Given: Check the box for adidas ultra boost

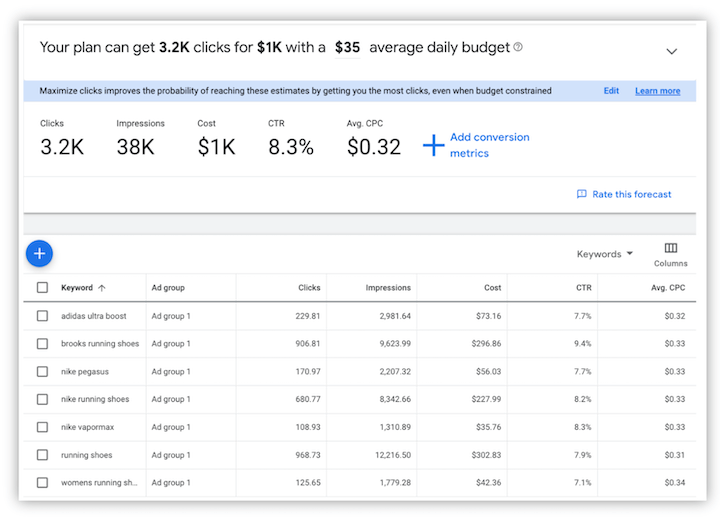Looking at the screenshot, I should [x=42, y=316].
